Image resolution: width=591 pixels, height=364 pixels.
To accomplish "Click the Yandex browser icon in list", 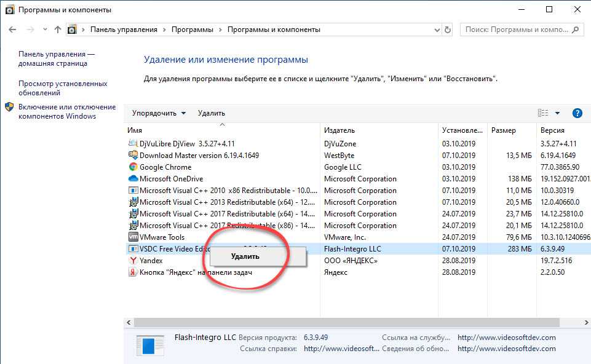I will 133,261.
